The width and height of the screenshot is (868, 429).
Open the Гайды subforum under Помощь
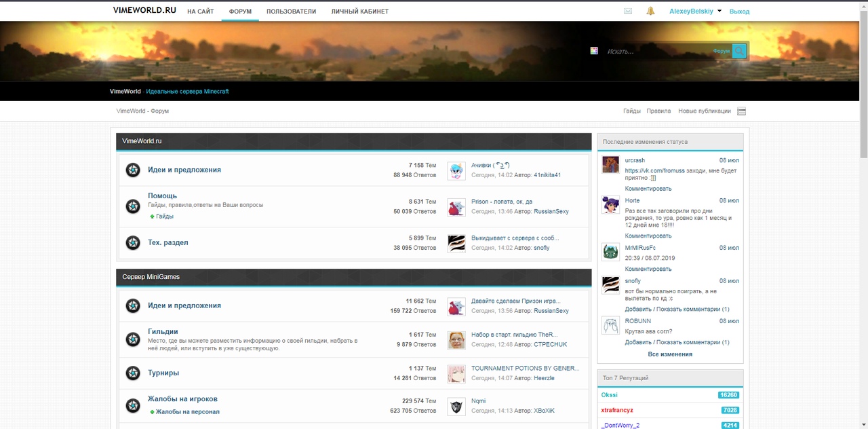(165, 217)
